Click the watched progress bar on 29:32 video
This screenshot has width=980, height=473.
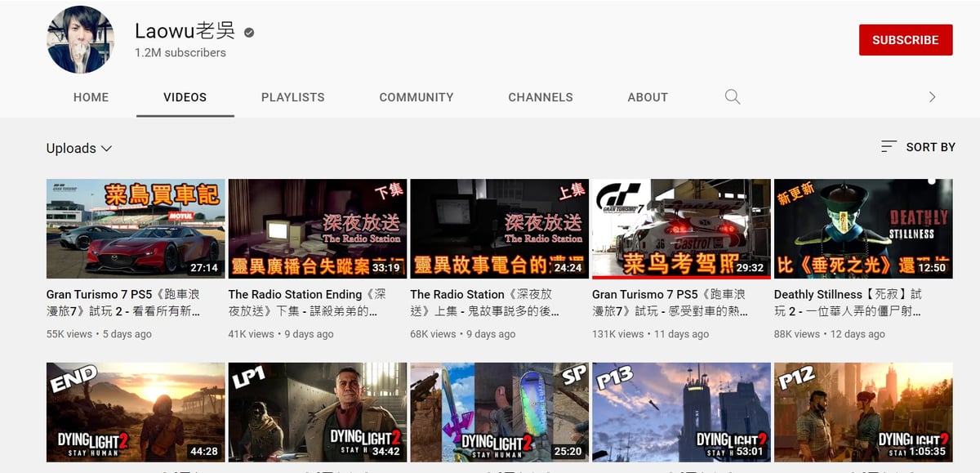(680, 277)
